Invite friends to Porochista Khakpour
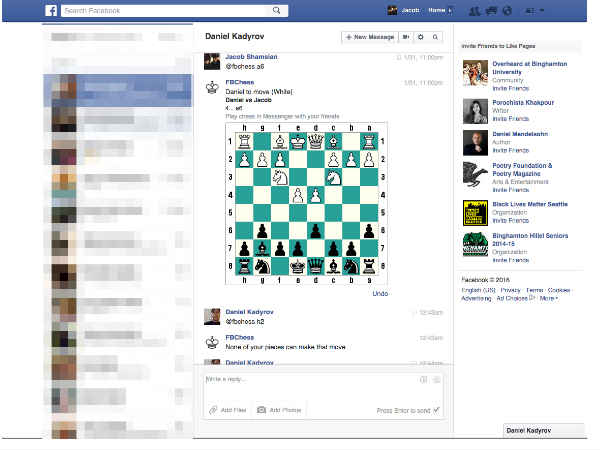The width and height of the screenshot is (600, 450). 510,119
